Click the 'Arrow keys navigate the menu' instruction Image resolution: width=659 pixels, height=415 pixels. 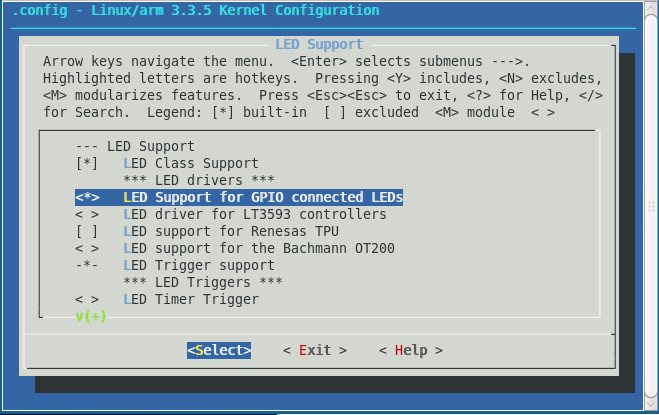click(x=158, y=61)
